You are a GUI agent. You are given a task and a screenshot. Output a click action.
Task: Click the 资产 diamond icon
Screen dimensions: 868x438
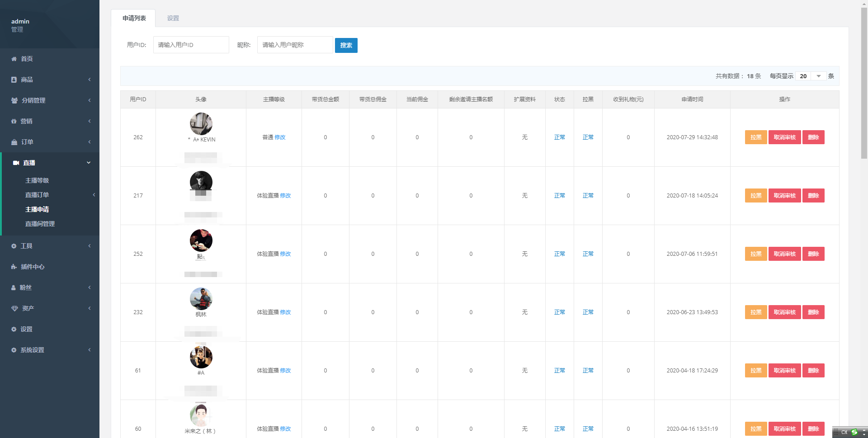14,308
